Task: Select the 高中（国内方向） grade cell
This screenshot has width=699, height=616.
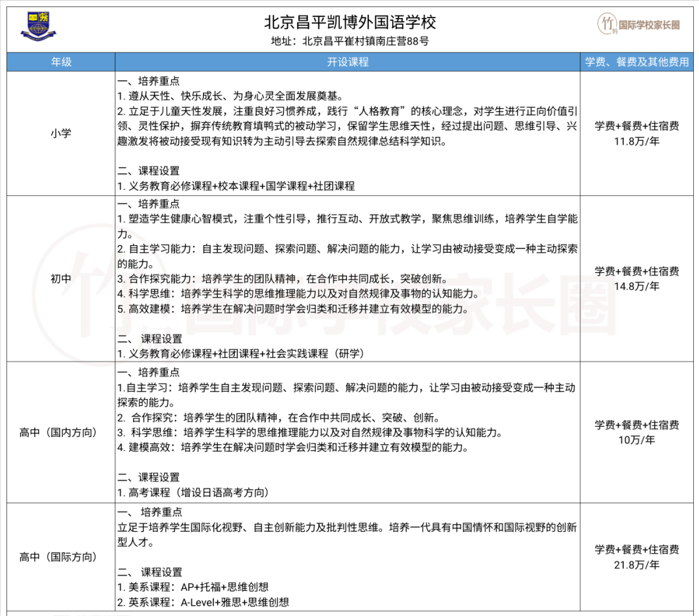Action: (61, 432)
